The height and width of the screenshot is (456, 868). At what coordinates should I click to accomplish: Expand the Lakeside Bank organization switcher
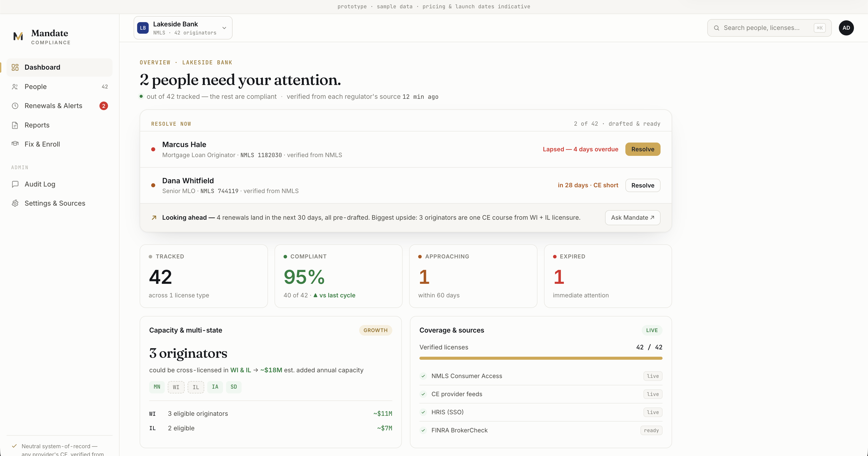183,28
